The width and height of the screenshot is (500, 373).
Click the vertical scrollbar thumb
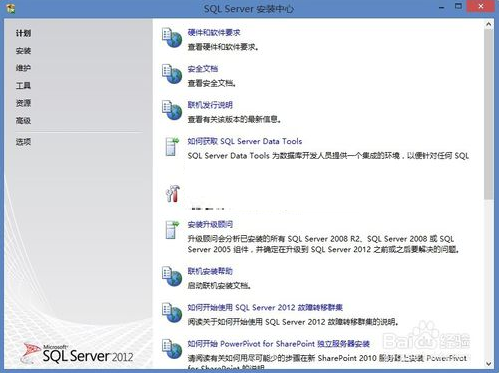tap(488, 114)
